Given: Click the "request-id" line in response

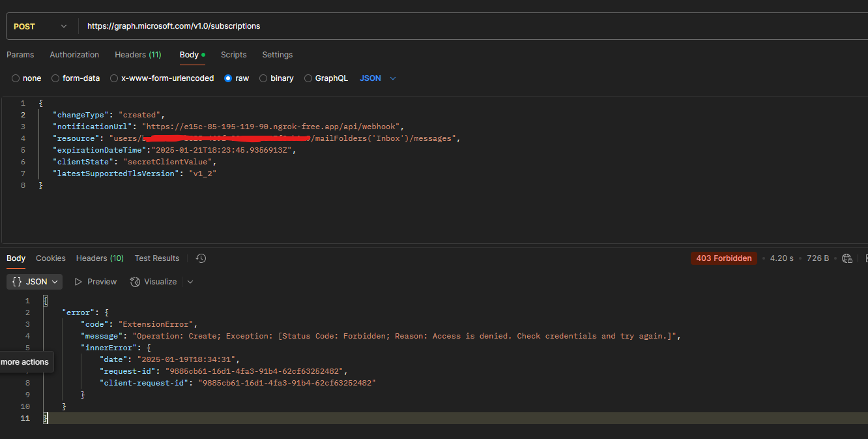Looking at the screenshot, I should coord(224,371).
